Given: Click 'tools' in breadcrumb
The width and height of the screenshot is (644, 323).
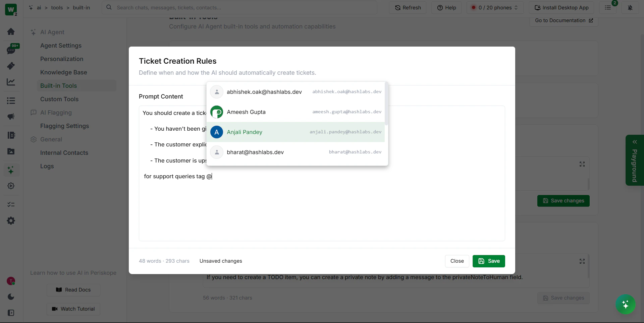Looking at the screenshot, I should click(57, 8).
